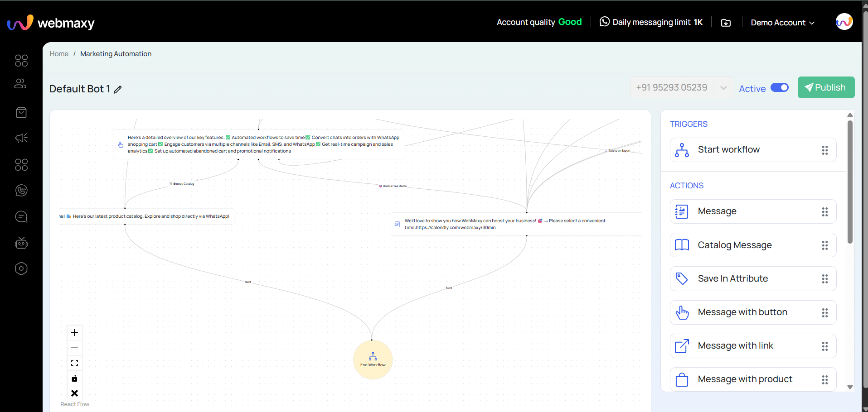Click drag handle of Message with button
Viewport: 868px width, 412px height.
[x=825, y=313]
